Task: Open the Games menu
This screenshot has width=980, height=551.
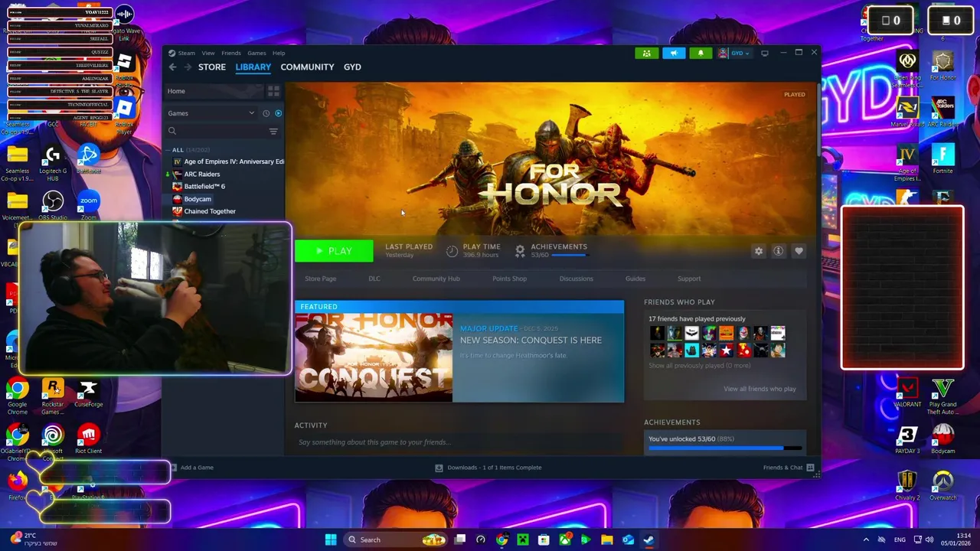Action: (x=256, y=53)
